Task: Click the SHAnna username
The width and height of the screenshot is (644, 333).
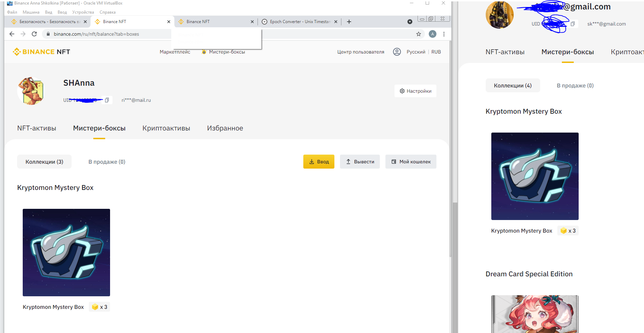Action: click(x=79, y=83)
